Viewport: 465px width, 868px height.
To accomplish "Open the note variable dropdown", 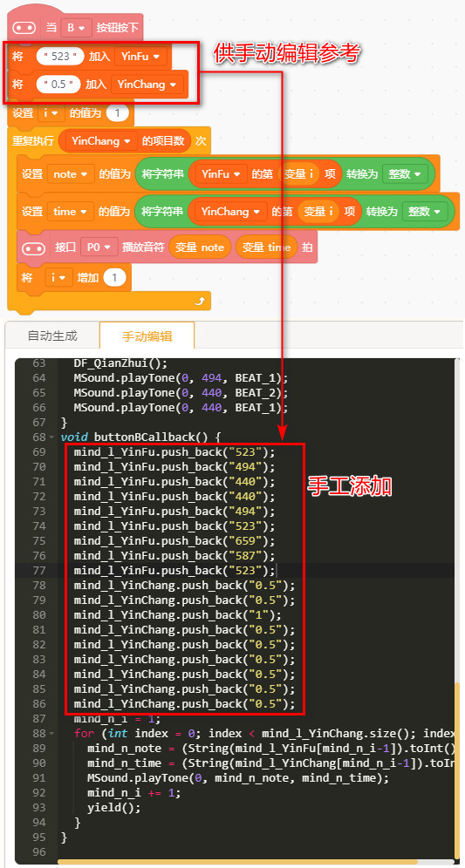I will pos(71,173).
